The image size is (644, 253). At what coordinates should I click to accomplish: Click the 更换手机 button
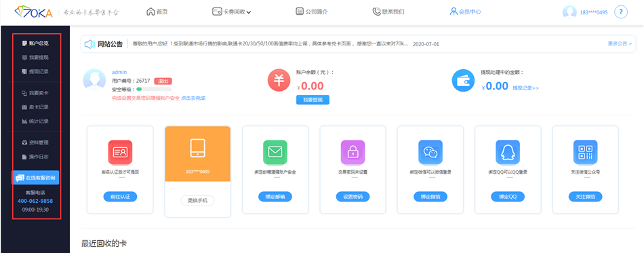tap(197, 200)
